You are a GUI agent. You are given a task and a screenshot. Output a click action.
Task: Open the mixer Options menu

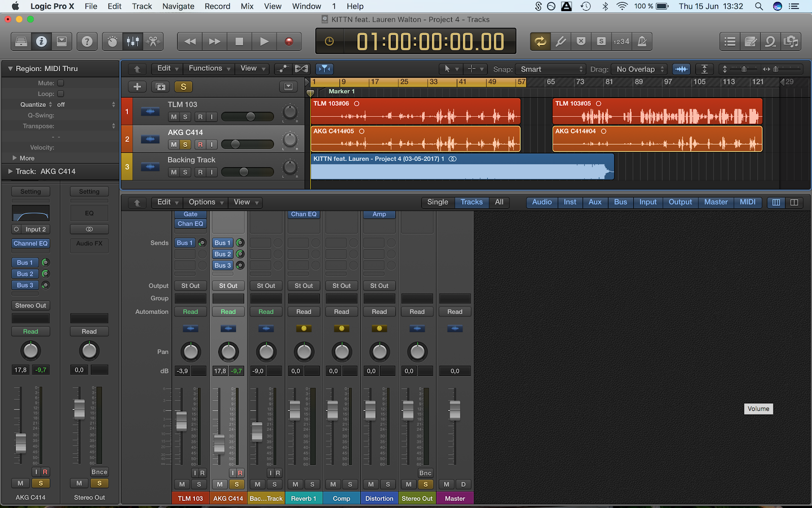(x=206, y=202)
